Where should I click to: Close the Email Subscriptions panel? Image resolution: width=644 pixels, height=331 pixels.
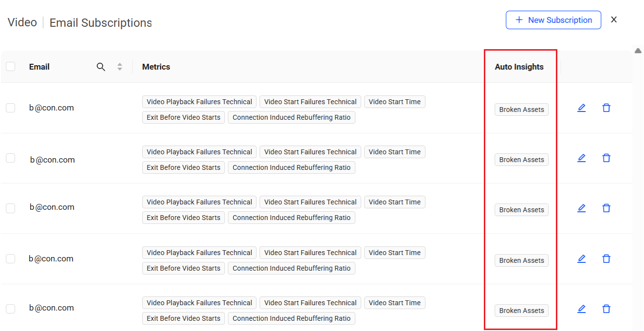(x=614, y=19)
